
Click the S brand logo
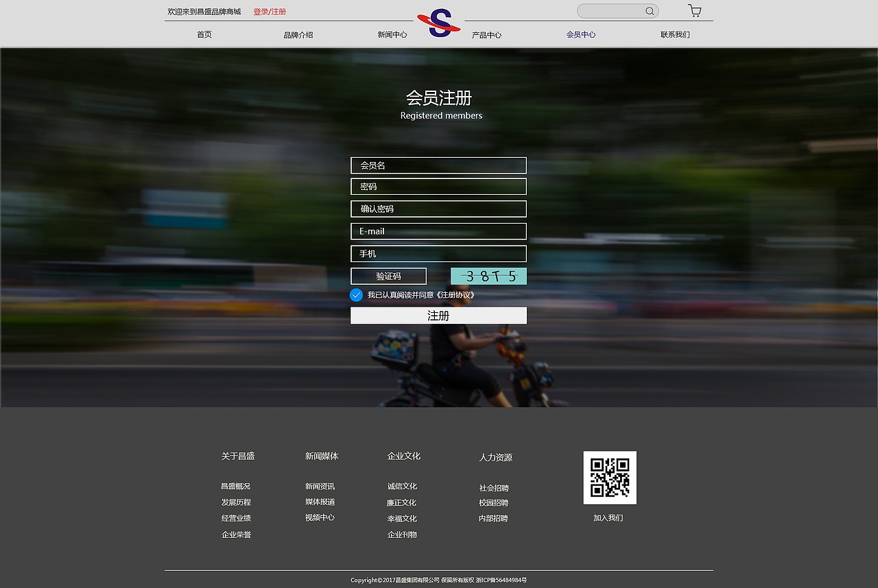439,22
